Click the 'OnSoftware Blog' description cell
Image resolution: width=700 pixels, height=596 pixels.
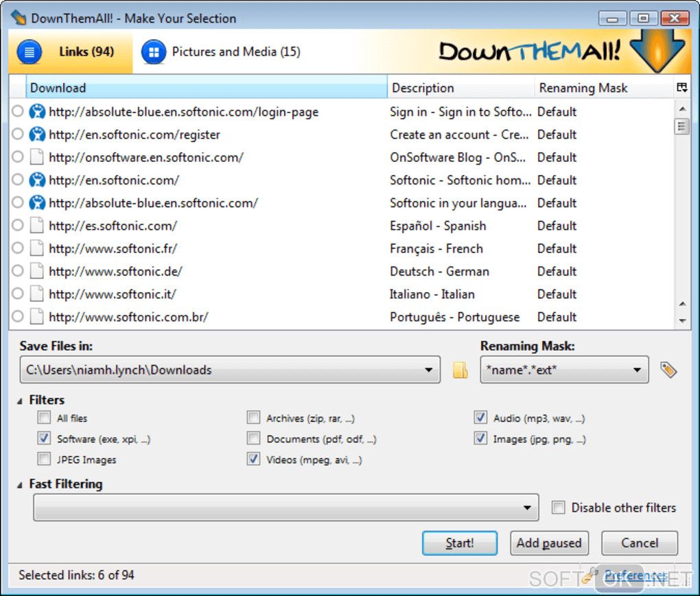pyautogui.click(x=458, y=157)
